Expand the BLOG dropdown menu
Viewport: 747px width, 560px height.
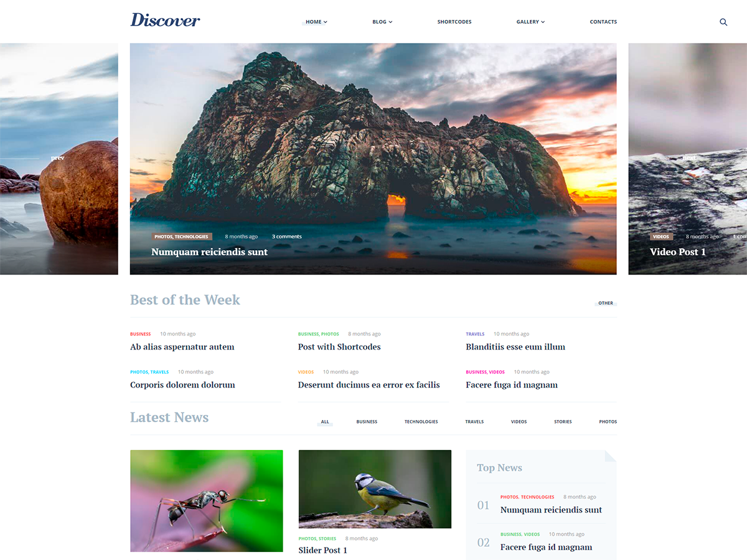pyautogui.click(x=382, y=22)
